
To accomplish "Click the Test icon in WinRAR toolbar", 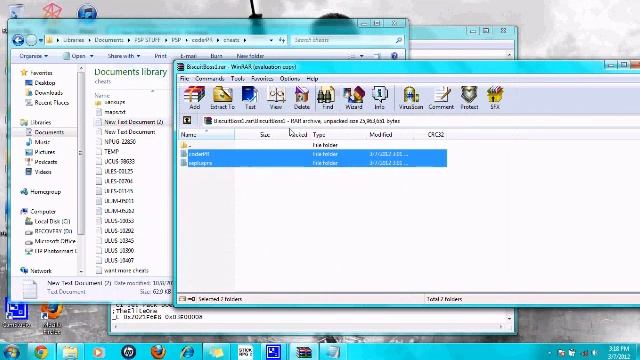I will coord(250,98).
